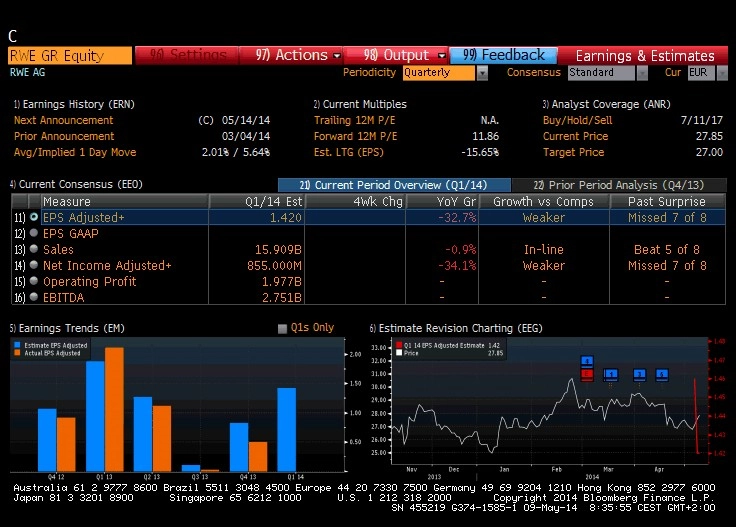Click the Est. LTG (EPS) value -15.65%
Screen dimensions: 736x527
click(x=480, y=152)
